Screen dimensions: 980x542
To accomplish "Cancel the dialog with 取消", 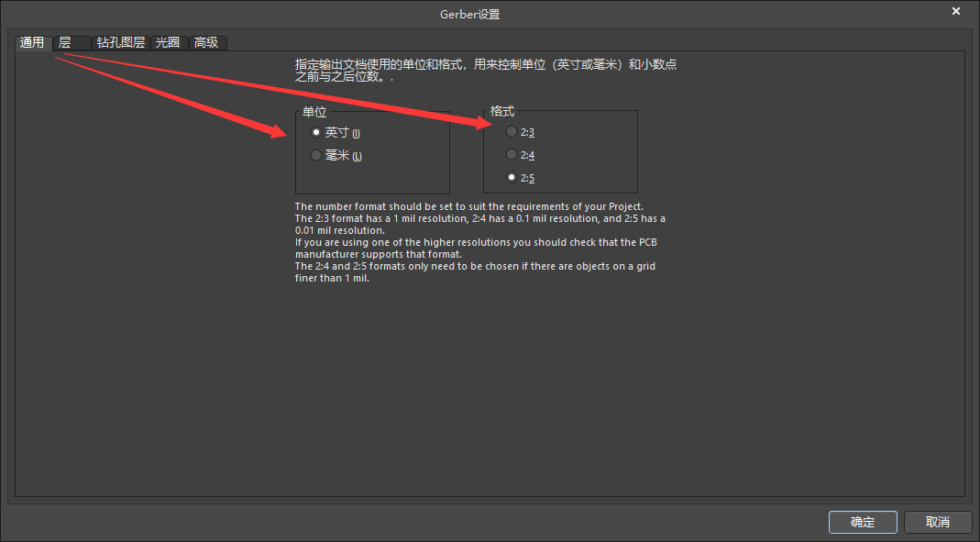I will point(938,522).
